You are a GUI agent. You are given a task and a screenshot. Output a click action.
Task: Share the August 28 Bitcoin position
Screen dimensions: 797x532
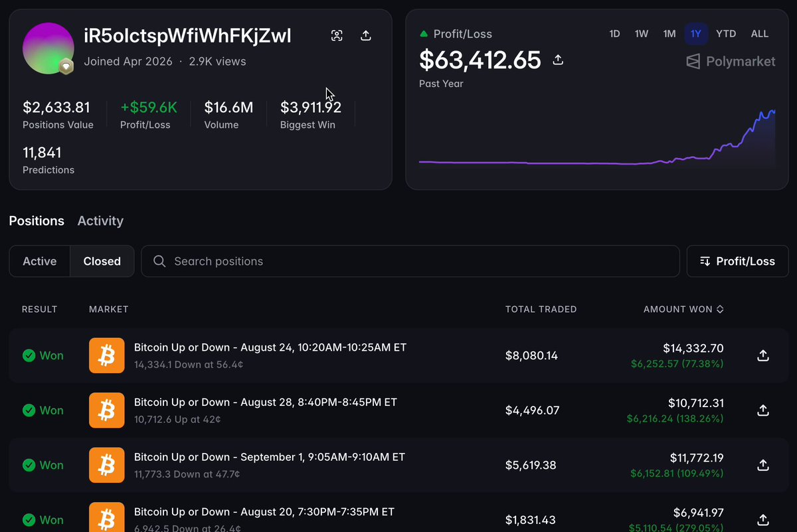pyautogui.click(x=763, y=410)
